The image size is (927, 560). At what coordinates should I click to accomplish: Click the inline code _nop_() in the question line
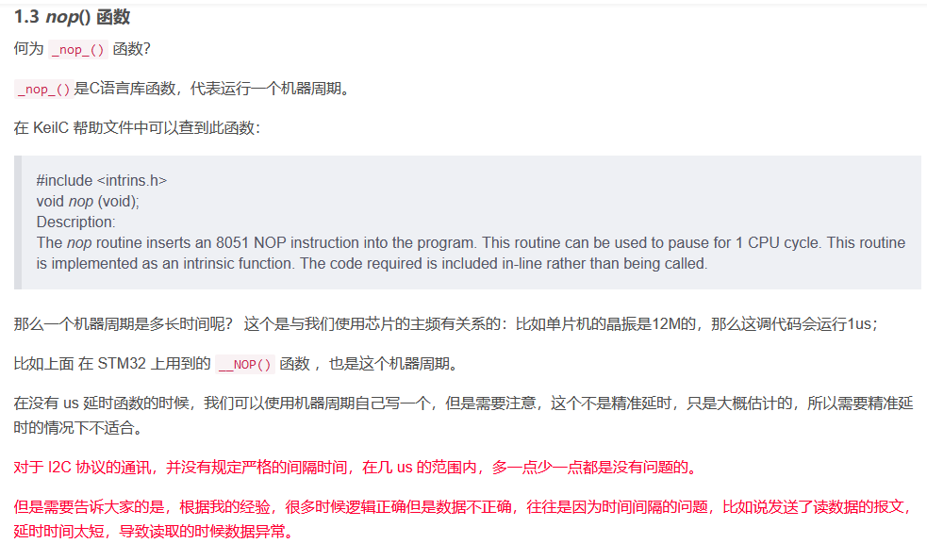pyautogui.click(x=78, y=50)
